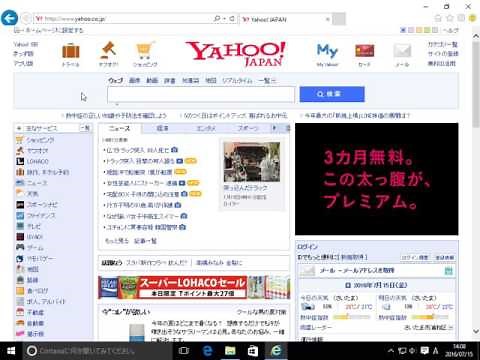
Task: Click the スーパーLOHACOセール banner
Action: click(194, 287)
